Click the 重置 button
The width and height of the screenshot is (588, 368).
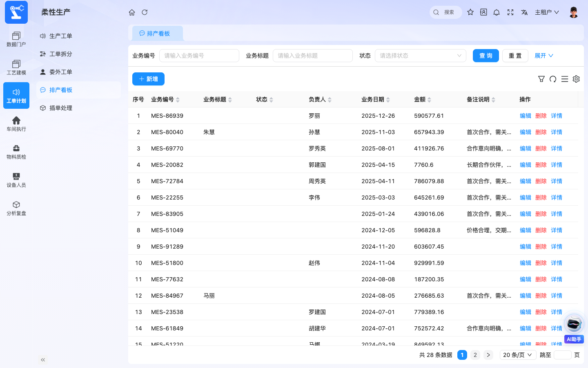[515, 56]
